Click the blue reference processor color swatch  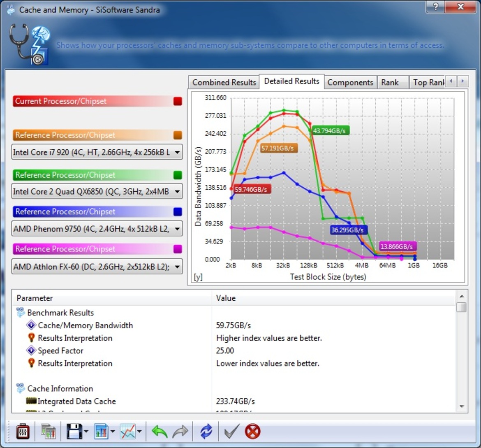tap(177, 211)
